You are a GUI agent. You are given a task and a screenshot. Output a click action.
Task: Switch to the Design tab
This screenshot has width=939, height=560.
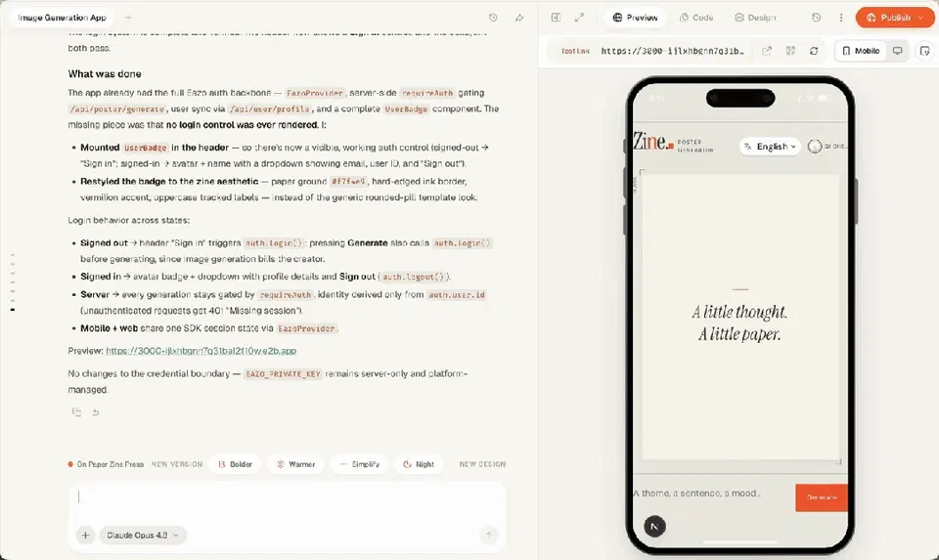(x=755, y=18)
